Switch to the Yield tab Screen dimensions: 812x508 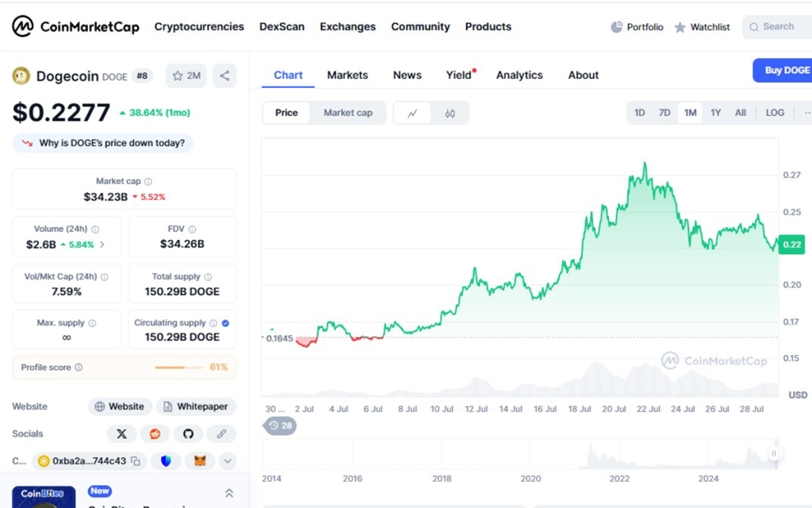pyautogui.click(x=459, y=75)
